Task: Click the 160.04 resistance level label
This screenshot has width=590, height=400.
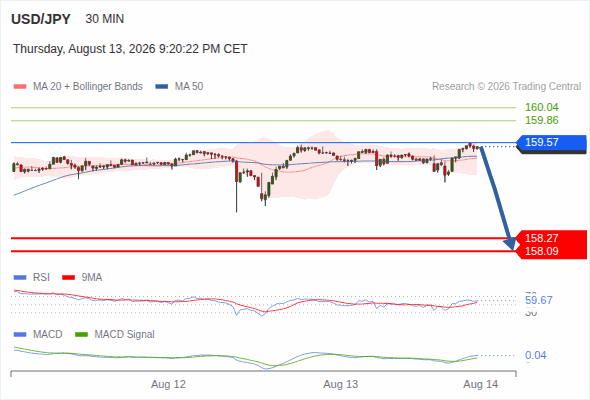Action: [542, 107]
